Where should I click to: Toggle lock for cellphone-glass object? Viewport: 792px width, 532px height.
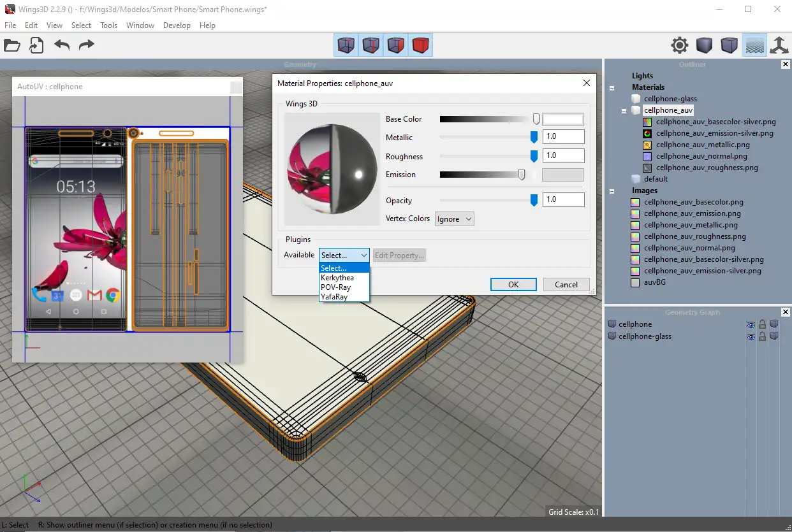click(x=762, y=336)
